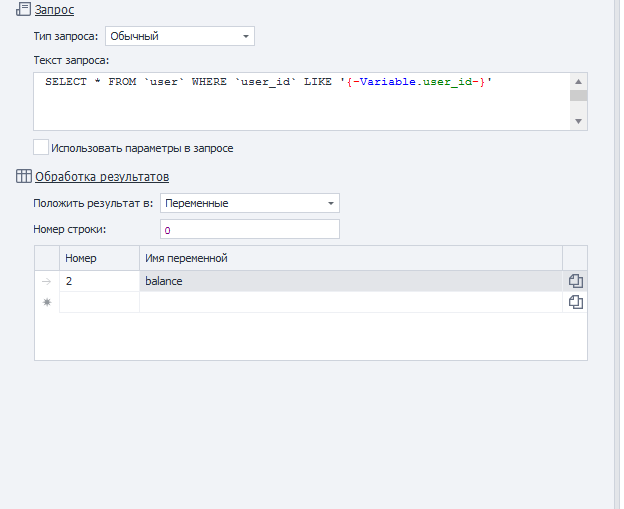The image size is (624, 509).
Task: Enable Использовать параметры в запросе checkbox
Action: [41, 148]
